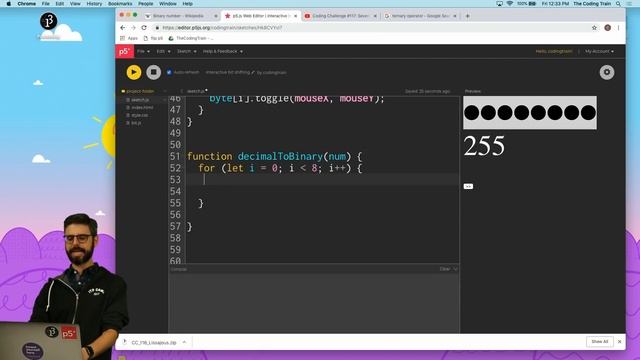Viewport: 640px width, 360px height.
Task: Click the small >> button in preview
Action: [x=468, y=186]
